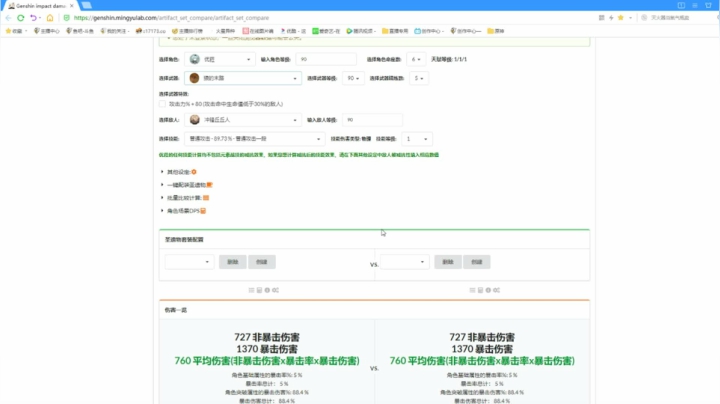Image resolution: width=720 pixels, height=404 pixels.
Task: Open the grid icon near the address bar
Action: coord(602,17)
